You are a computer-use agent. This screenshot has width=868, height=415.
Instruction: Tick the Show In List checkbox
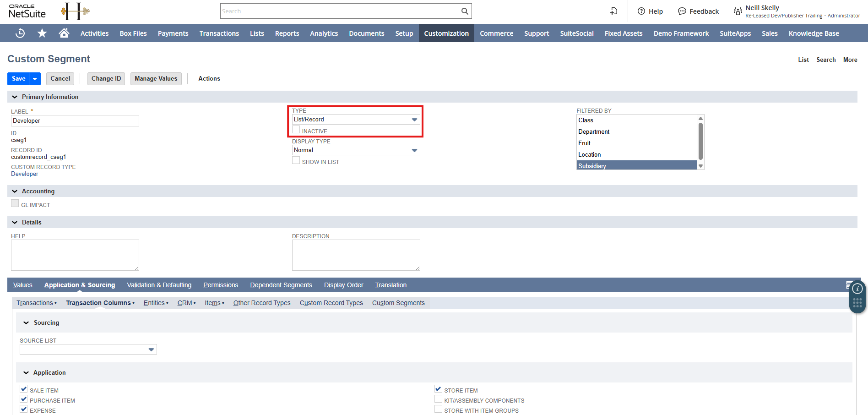(296, 160)
